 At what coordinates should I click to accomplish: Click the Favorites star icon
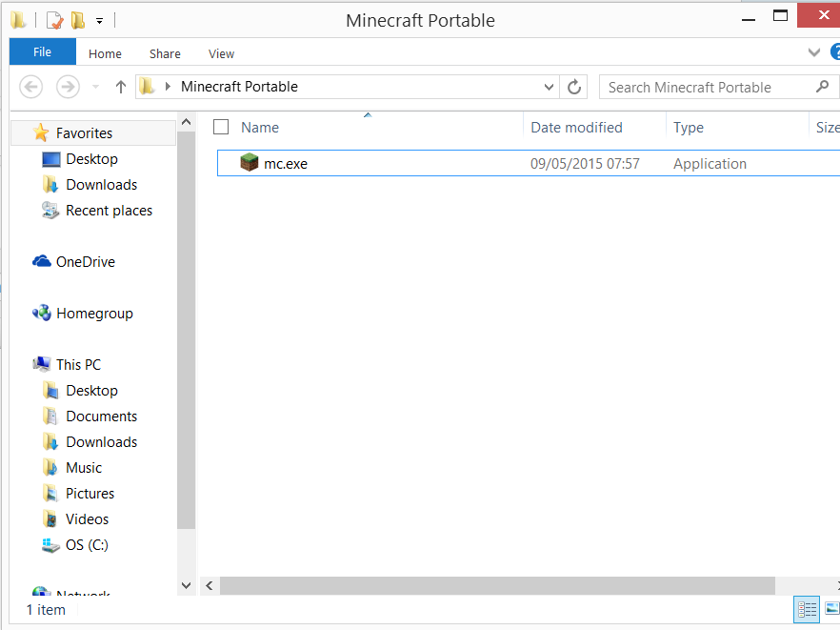41,132
